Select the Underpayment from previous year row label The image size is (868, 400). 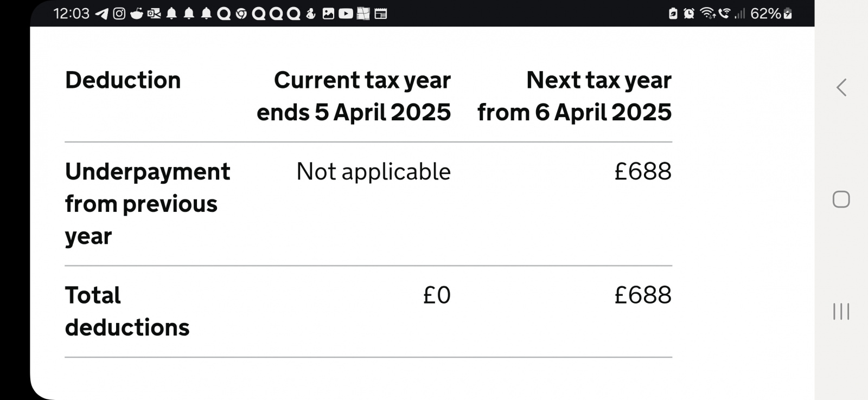click(x=148, y=204)
